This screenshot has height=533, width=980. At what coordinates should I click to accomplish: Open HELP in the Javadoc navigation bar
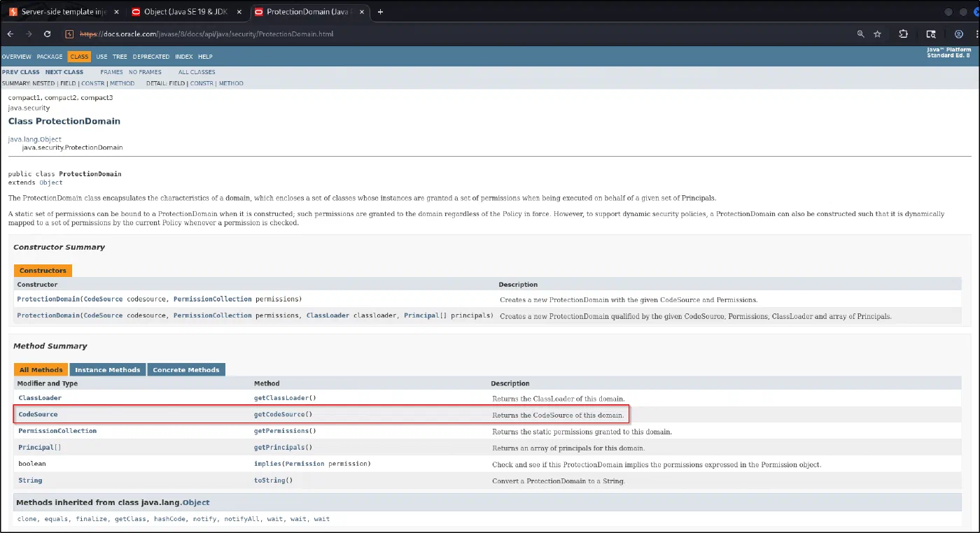click(205, 57)
